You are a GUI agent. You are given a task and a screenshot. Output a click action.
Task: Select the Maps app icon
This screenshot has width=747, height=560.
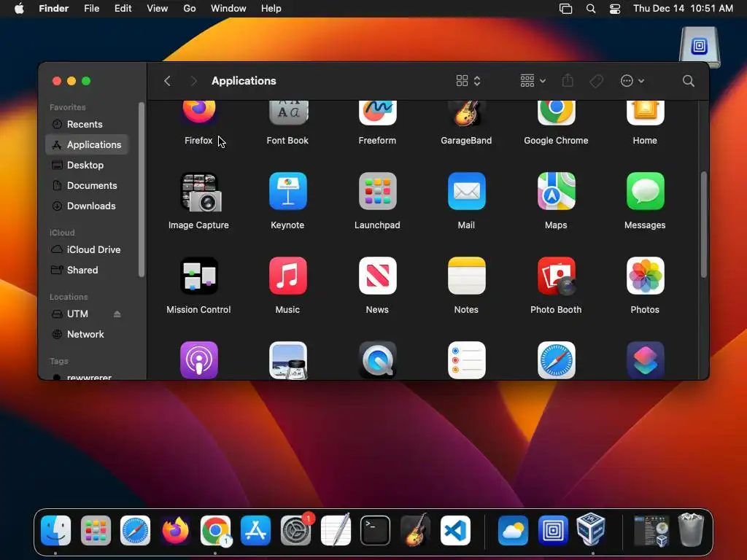click(556, 191)
